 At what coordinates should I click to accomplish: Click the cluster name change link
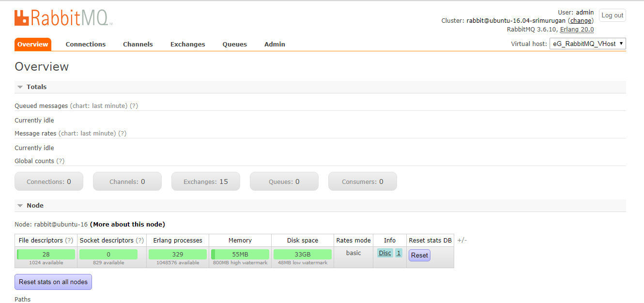coord(581,21)
